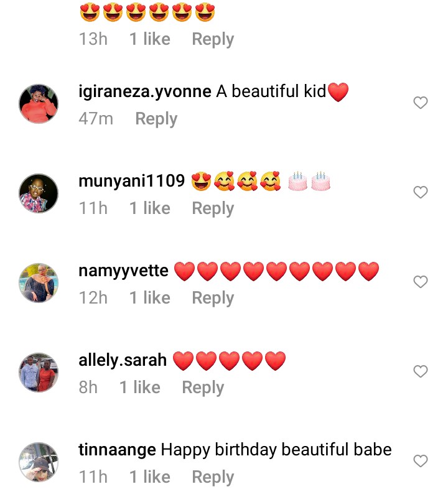Reply to munyani1109's comment
This screenshot has width=448, height=502.
coord(213,208)
